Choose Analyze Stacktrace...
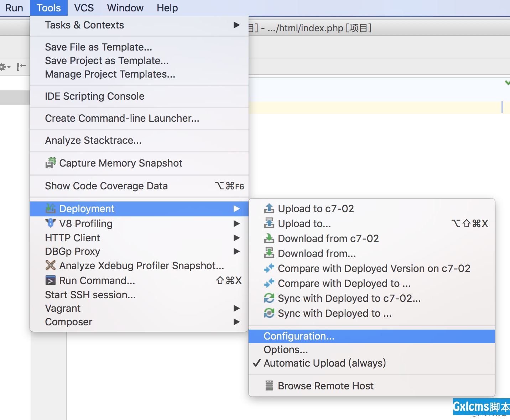 pyautogui.click(x=139, y=140)
